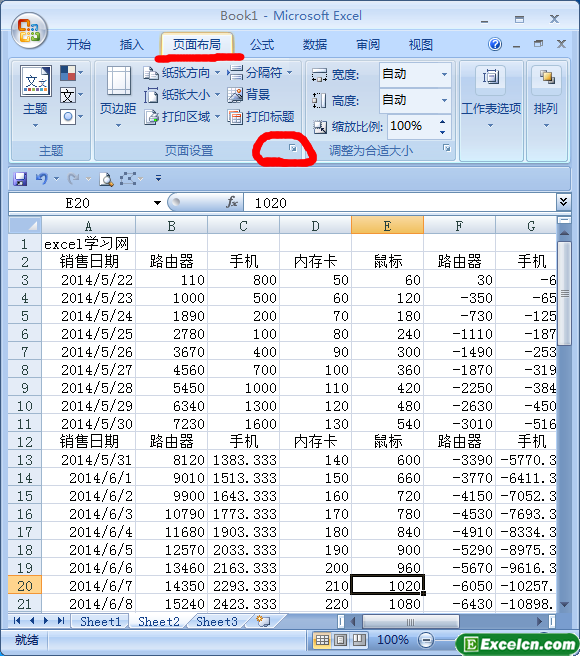This screenshot has height=656, width=580.
Task: Click the 100% zoom level button
Action: pyautogui.click(x=392, y=640)
